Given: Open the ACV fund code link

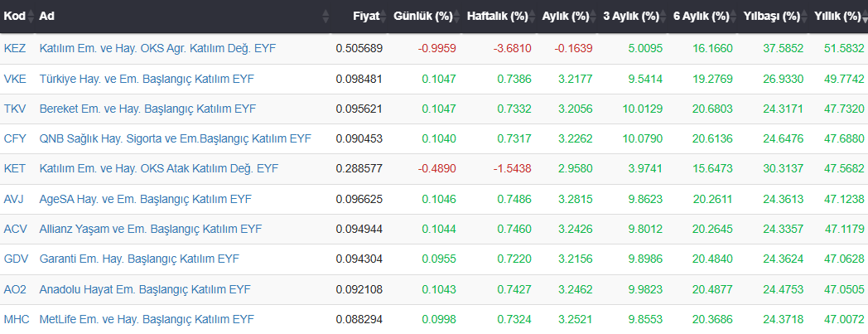Looking at the screenshot, I should tap(15, 228).
